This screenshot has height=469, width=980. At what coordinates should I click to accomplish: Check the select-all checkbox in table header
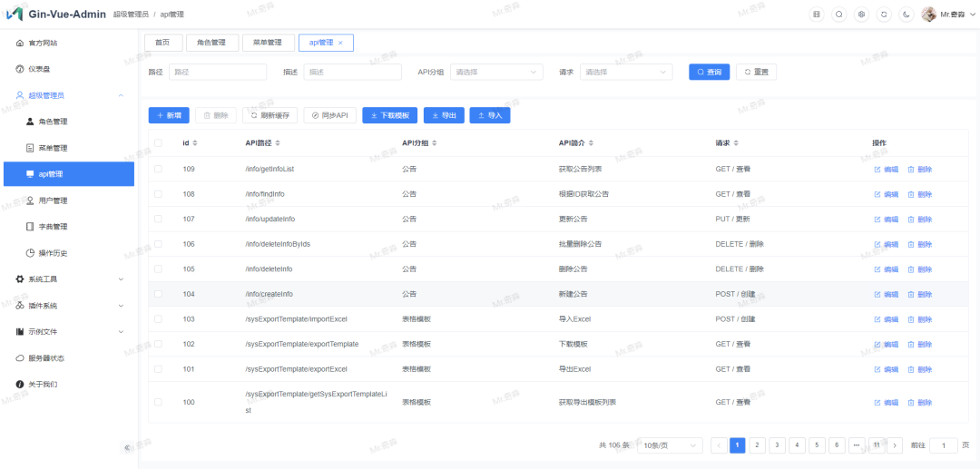(x=159, y=143)
